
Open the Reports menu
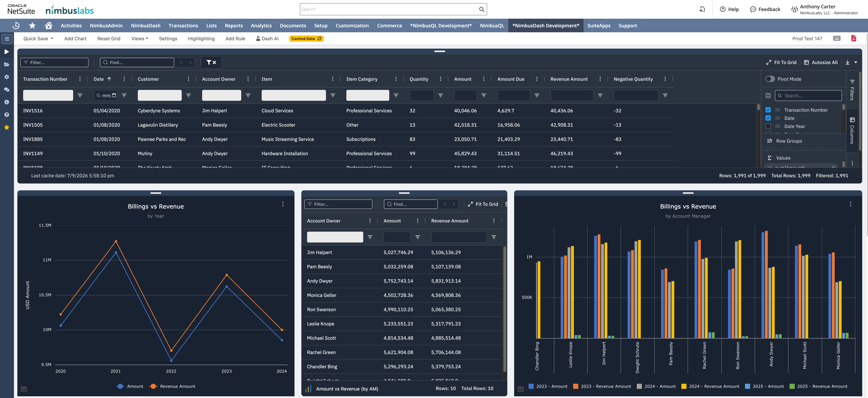tap(234, 26)
